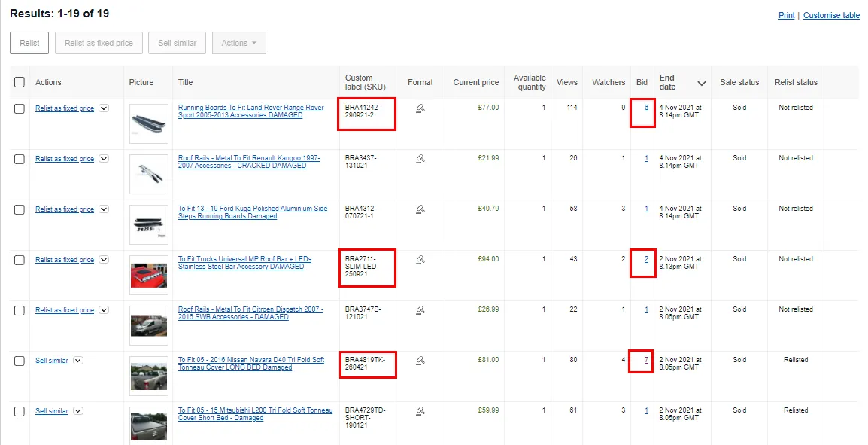Tick checkbox for Running Boards Land Rover listing
The image size is (868, 445).
pos(20,108)
